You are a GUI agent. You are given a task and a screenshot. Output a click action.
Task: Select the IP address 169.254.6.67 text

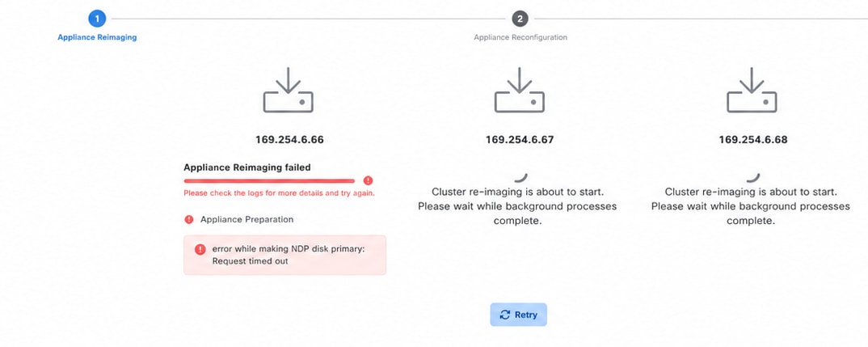coord(520,140)
